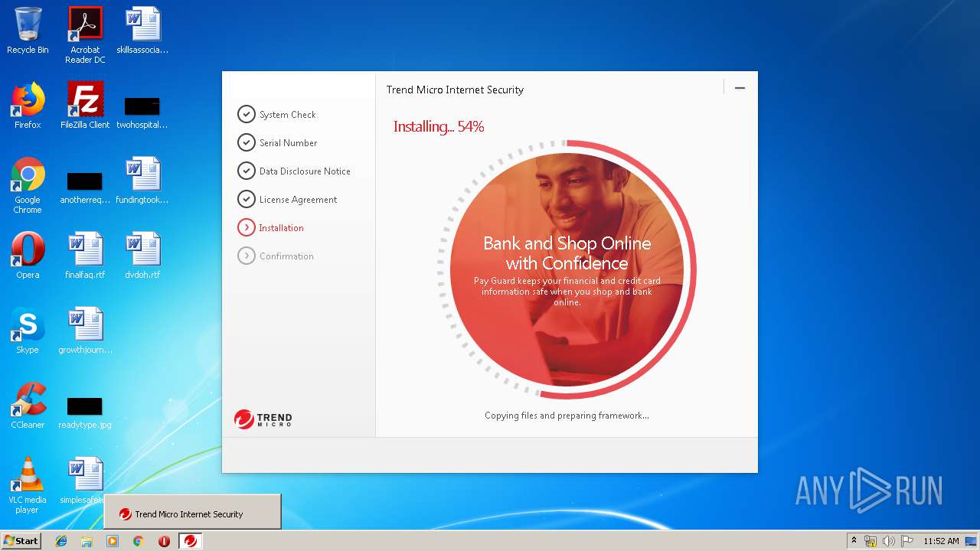Select the twohospital... desktop file
980x551 pixels.
coord(142,112)
